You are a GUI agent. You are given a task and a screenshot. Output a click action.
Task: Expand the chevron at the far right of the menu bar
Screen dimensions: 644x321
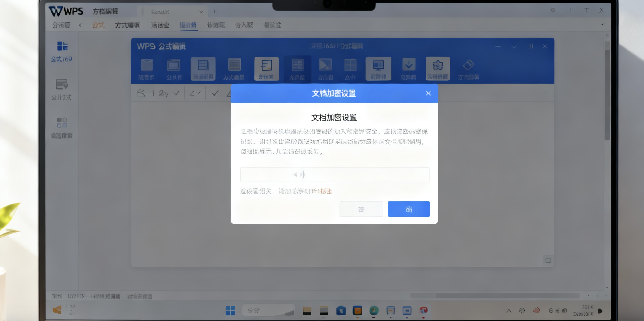pos(602,25)
